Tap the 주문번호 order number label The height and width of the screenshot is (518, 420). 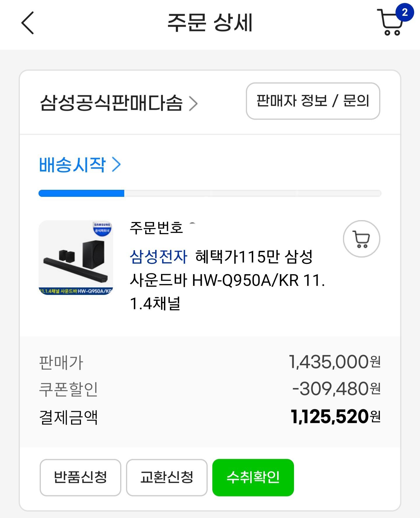(156, 228)
